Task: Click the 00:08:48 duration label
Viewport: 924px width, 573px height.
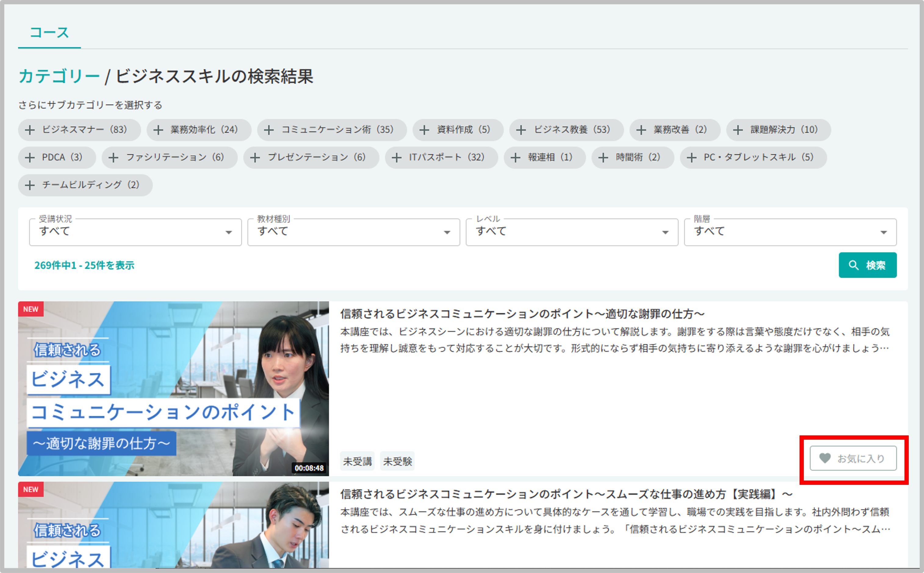Action: click(309, 468)
